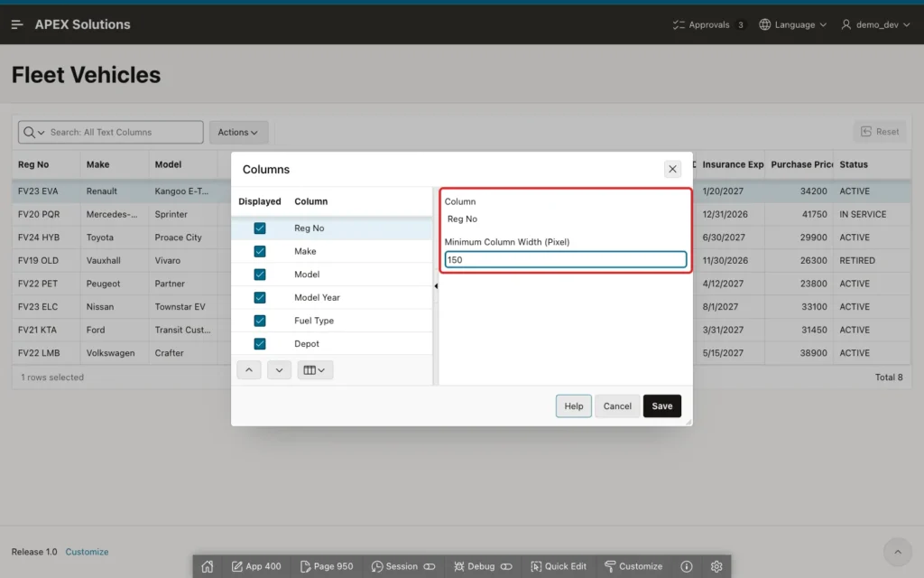Click the search magnifier column selector
Image resolution: width=924 pixels, height=578 pixels.
click(x=33, y=132)
